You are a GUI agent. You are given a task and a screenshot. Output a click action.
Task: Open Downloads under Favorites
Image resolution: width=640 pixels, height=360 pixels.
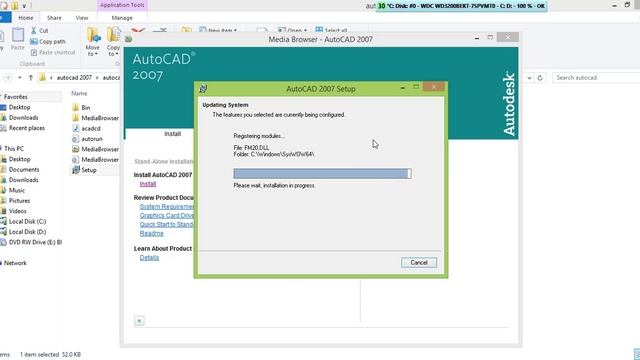coord(23,118)
